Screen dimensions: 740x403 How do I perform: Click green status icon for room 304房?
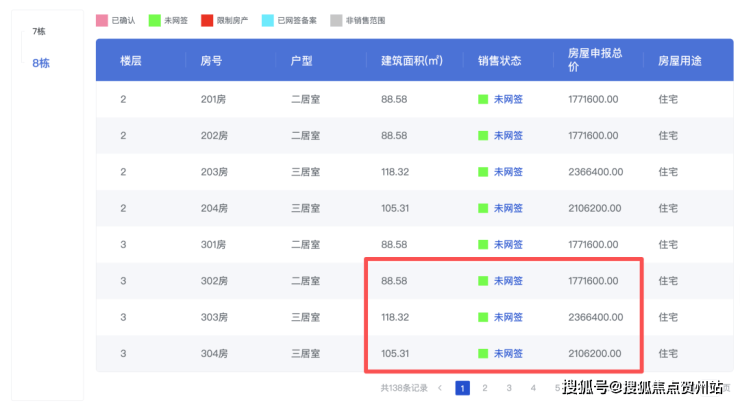pos(483,354)
